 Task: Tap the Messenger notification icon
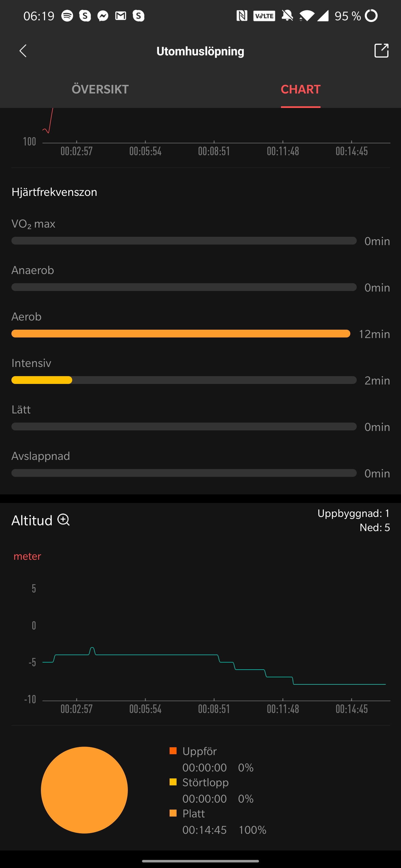coord(103,16)
